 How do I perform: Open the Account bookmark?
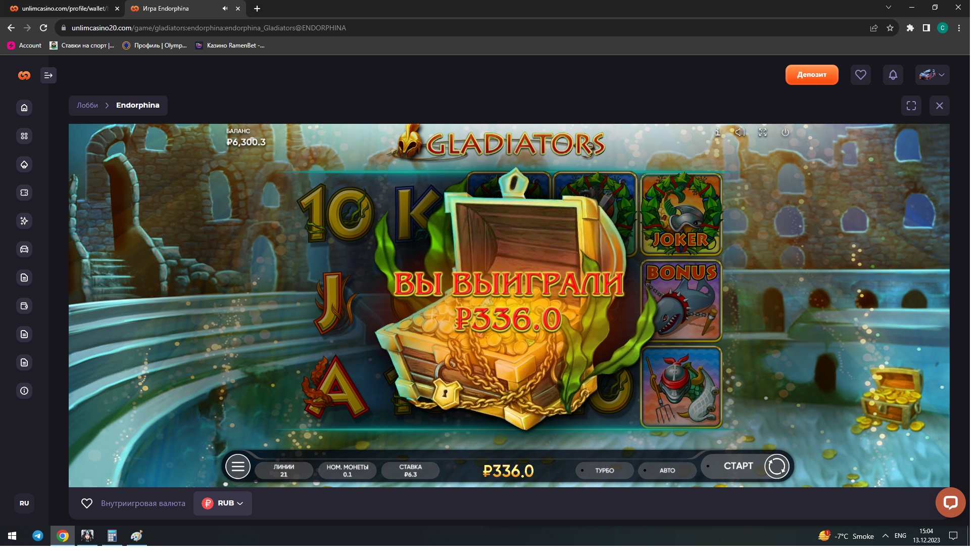tap(24, 45)
